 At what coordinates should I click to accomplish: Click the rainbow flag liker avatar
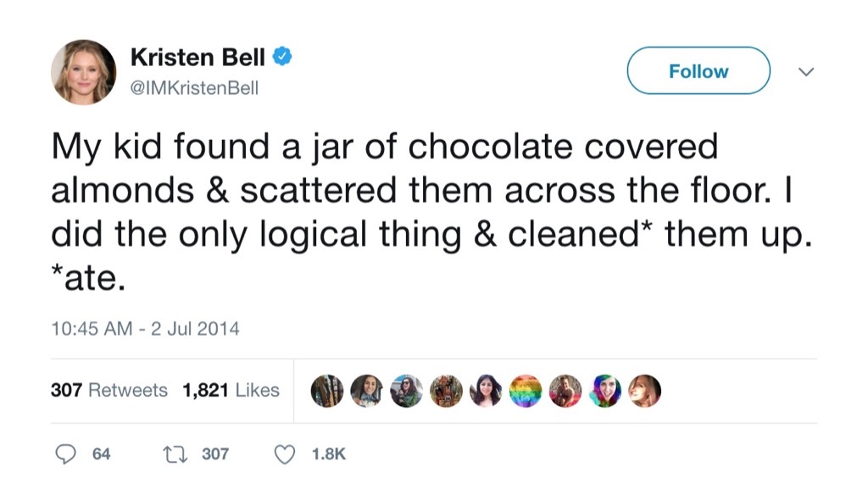pos(526,391)
